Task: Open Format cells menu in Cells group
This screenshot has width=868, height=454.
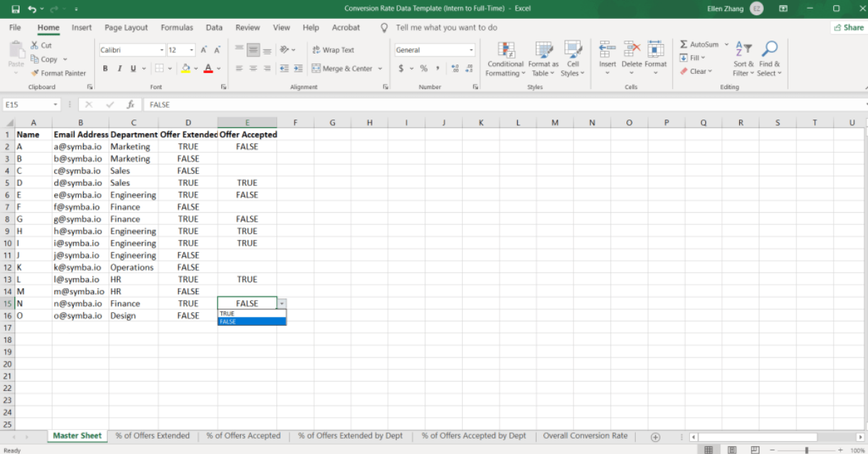Action: 655,58
